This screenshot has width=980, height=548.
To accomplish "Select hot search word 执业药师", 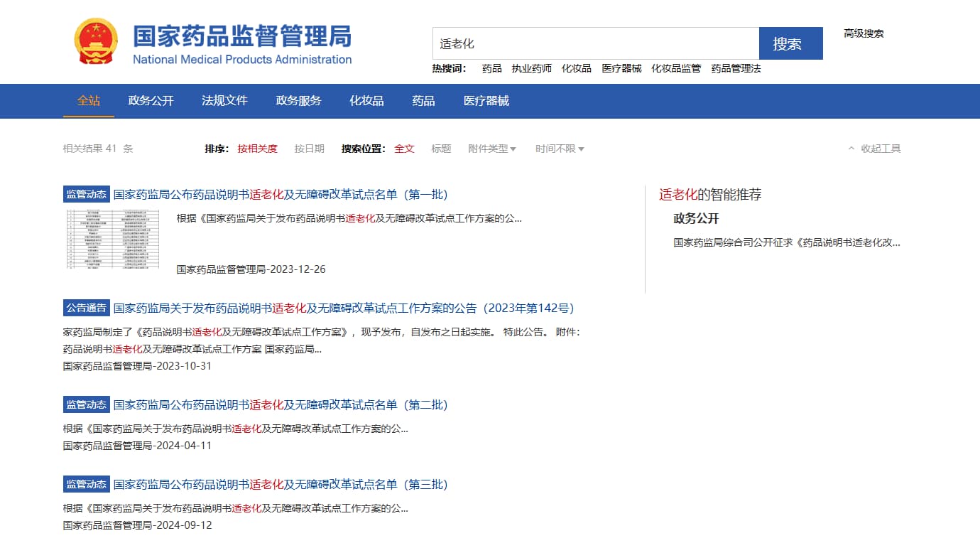I will tap(532, 68).
